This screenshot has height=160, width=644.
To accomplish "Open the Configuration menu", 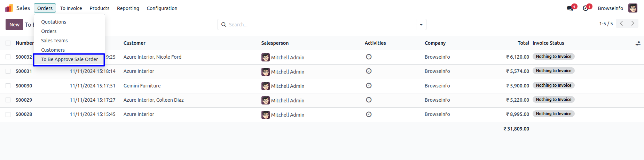I will point(162,8).
